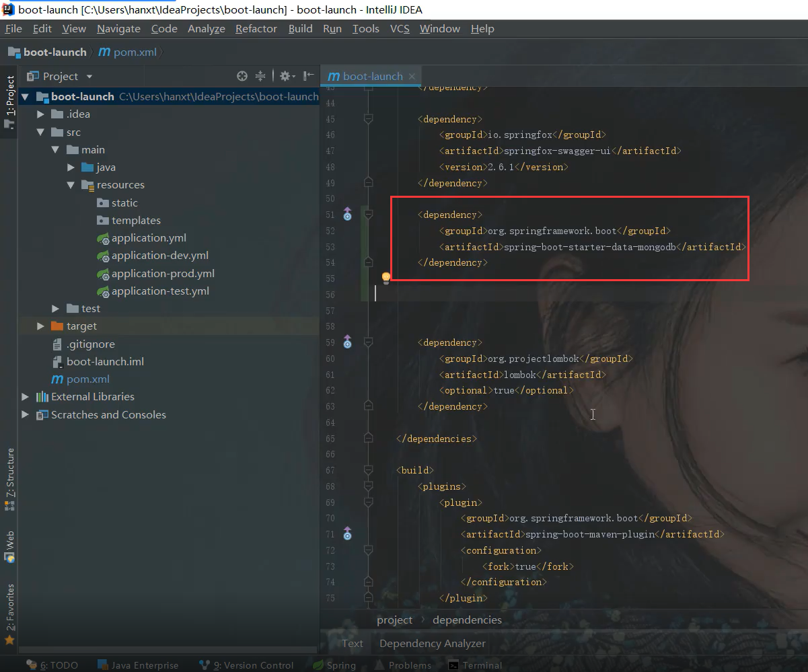Viewport: 808px width, 672px height.
Task: Click the locate/scroll-from-source target icon in Project panel
Action: click(x=242, y=76)
